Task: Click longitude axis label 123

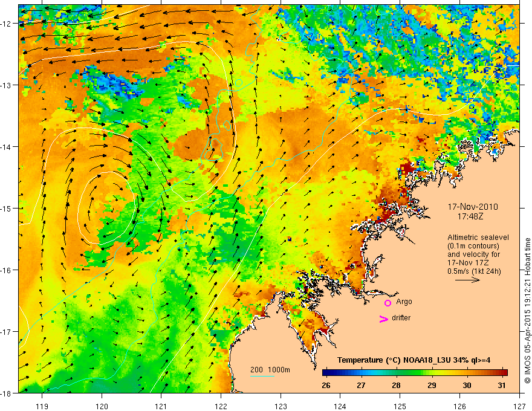Action: (x=281, y=406)
